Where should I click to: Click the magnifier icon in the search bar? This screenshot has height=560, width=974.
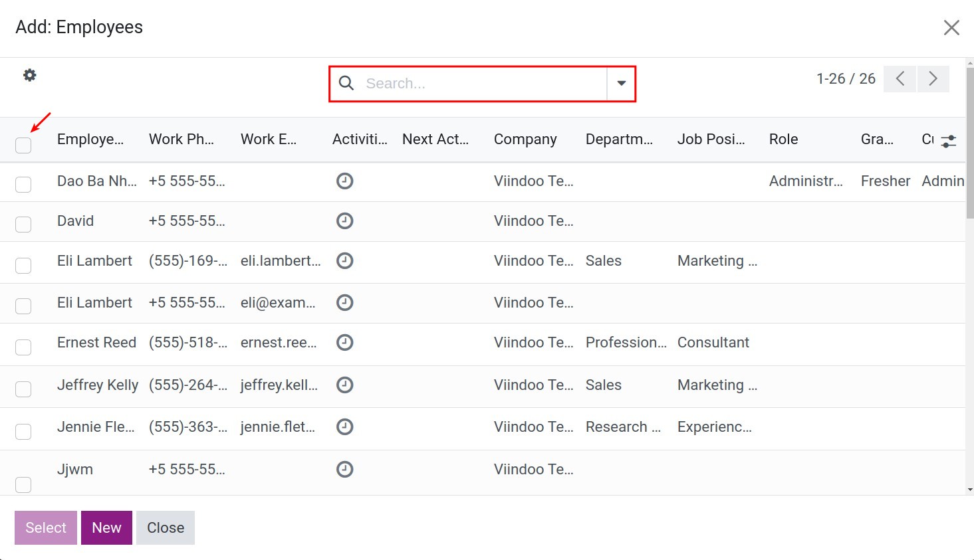pyautogui.click(x=346, y=83)
